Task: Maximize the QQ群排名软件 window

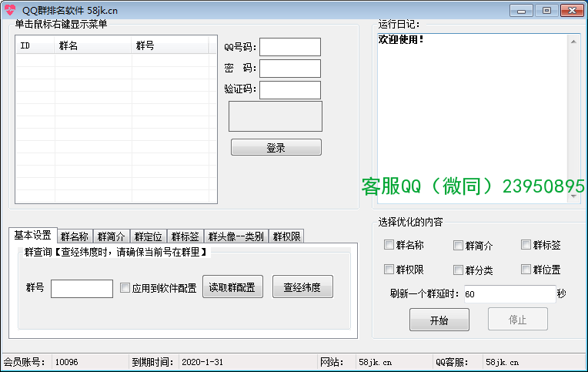Action: 546,11
